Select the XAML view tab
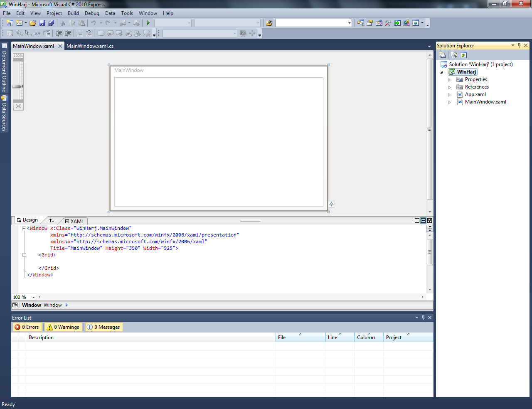532x409 pixels. (74, 221)
